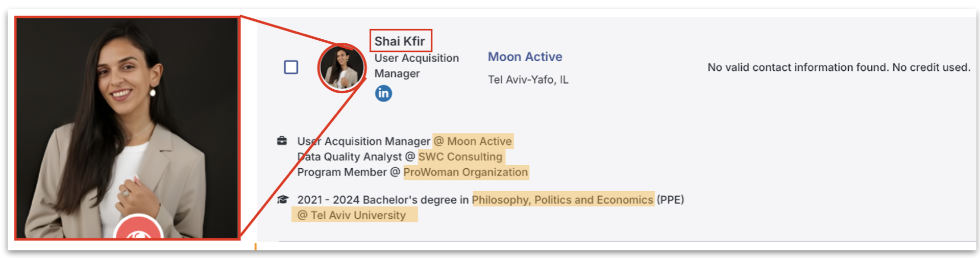Select the highlighted ProWoman Organization tag

(x=465, y=172)
